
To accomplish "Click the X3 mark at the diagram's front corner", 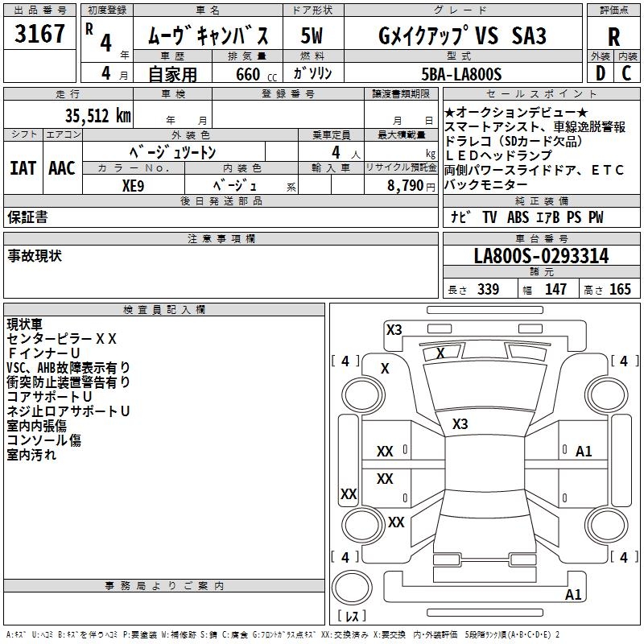I will [394, 330].
